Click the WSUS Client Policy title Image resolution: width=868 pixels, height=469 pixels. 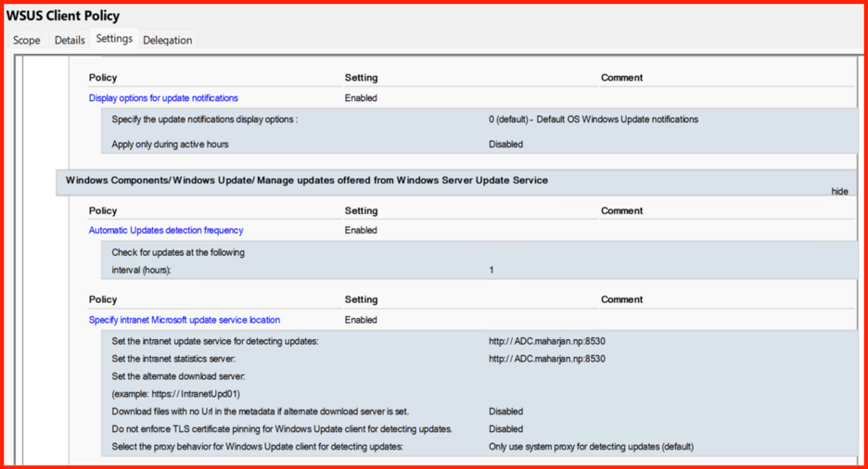coord(62,16)
